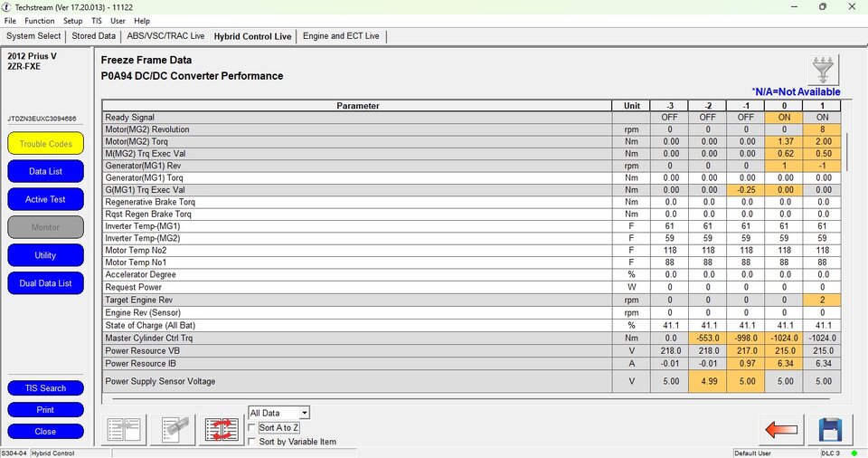Open the Function menu
Image resolution: width=868 pixels, height=458 pixels.
pyautogui.click(x=40, y=21)
